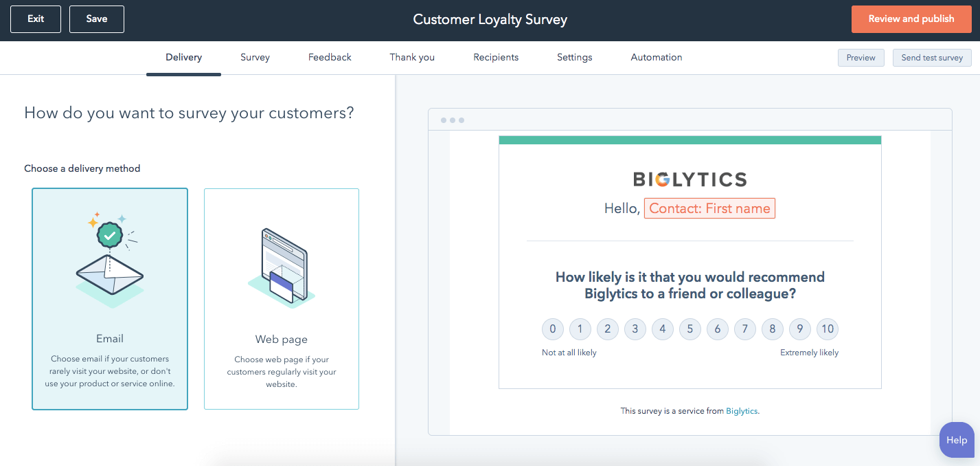Viewport: 980px width, 466px height.
Task: Open the Recipients tab
Action: (495, 57)
